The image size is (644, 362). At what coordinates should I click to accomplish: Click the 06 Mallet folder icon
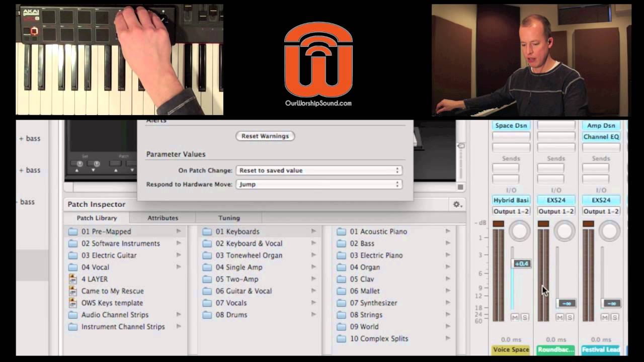[x=341, y=291]
